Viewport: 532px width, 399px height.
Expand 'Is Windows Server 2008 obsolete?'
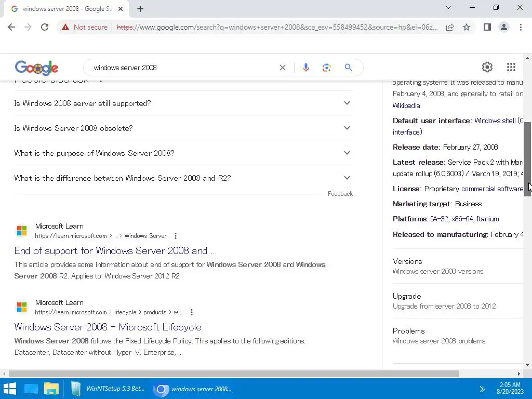tap(183, 128)
